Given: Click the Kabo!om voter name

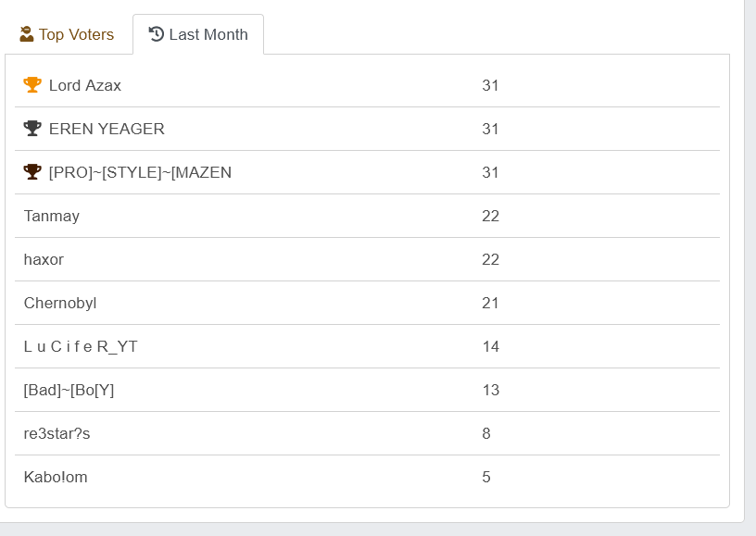Looking at the screenshot, I should (56, 478).
